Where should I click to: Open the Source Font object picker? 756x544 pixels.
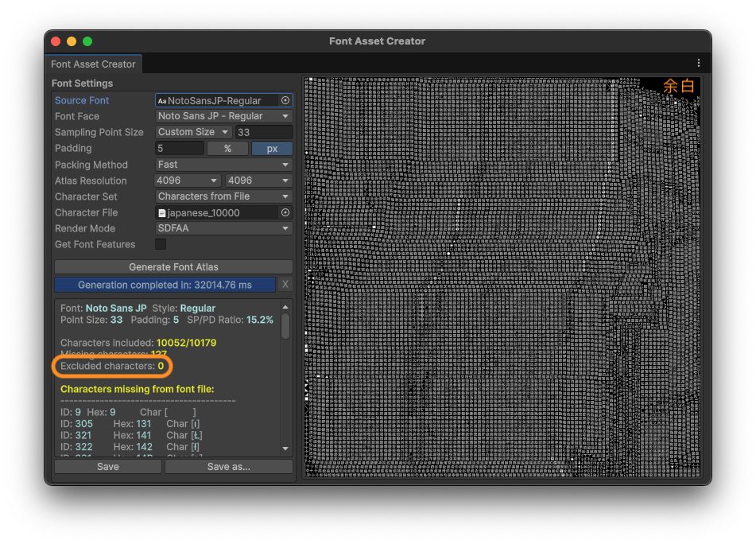(x=285, y=101)
